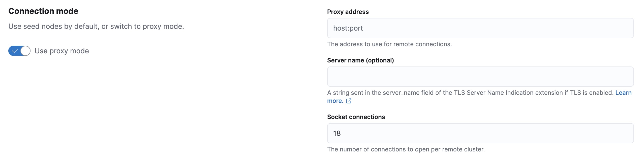Select the value 18 in Socket connections
This screenshot has height=158, width=644.
[x=337, y=133]
